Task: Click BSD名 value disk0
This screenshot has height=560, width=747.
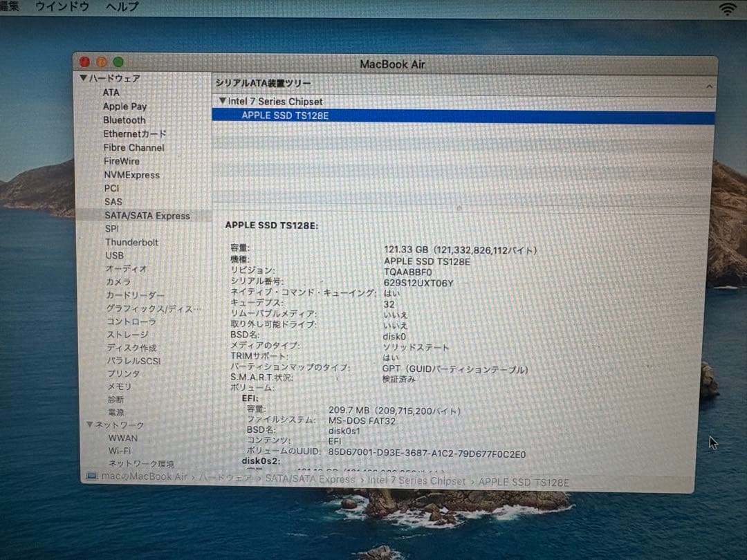Action: click(394, 336)
